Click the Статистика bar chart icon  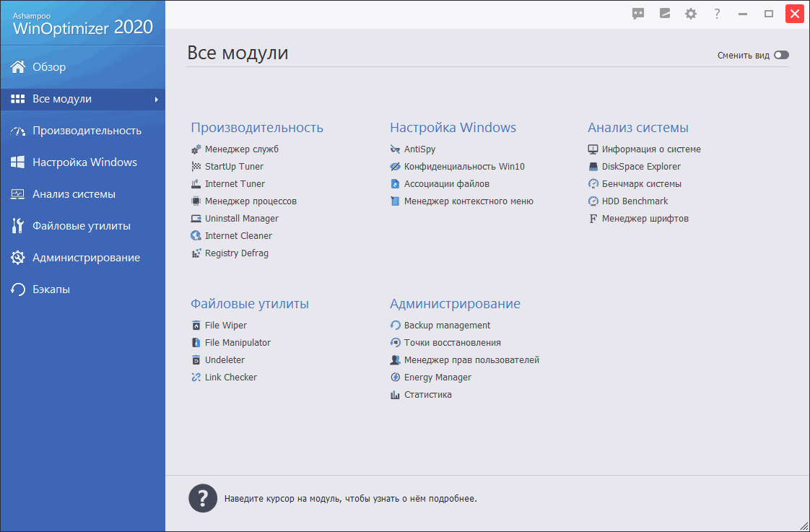[395, 395]
